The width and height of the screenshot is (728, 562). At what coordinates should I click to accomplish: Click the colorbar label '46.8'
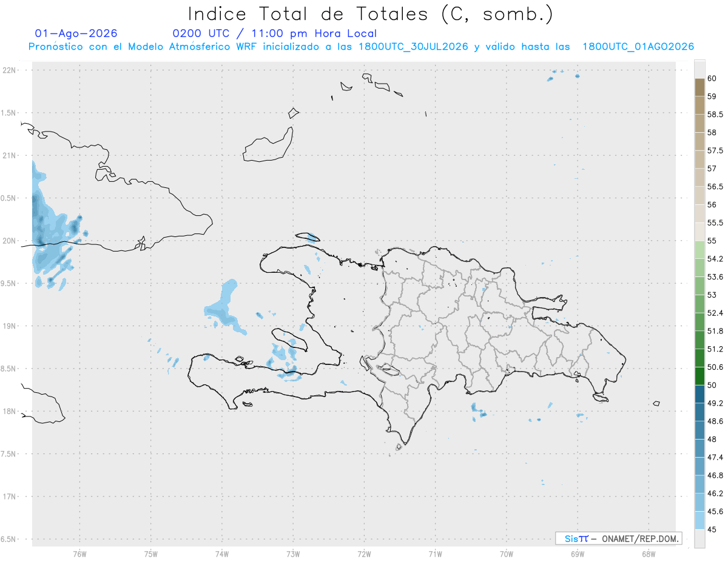[x=715, y=475]
